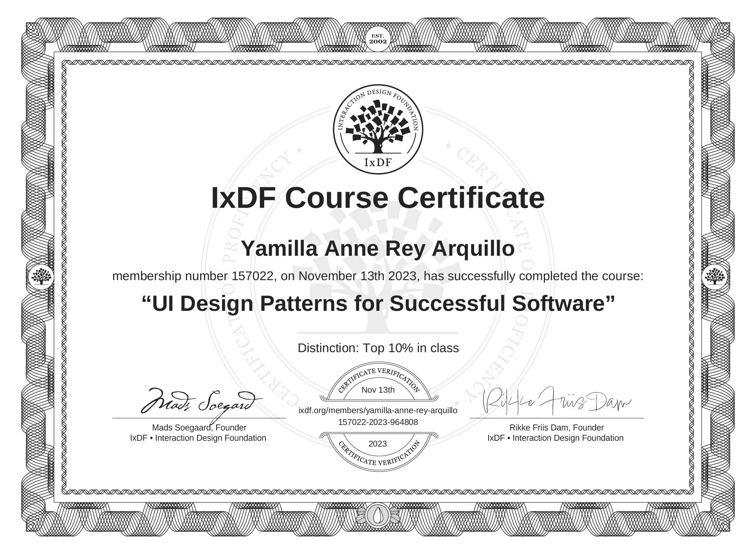
Task: Click the 2023 year in lower seal
Action: (378, 444)
